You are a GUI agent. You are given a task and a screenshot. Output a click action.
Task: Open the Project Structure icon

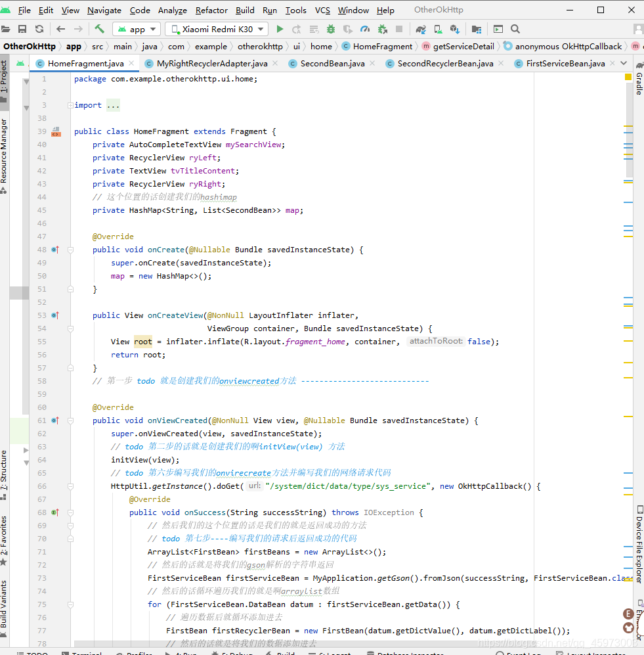[477, 30]
